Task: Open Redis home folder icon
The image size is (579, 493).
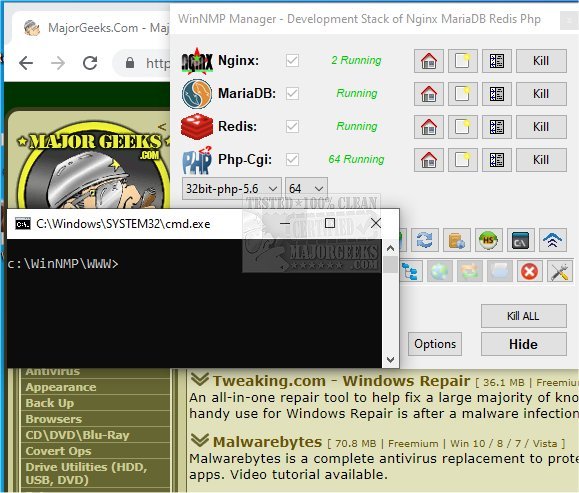Action: point(428,127)
